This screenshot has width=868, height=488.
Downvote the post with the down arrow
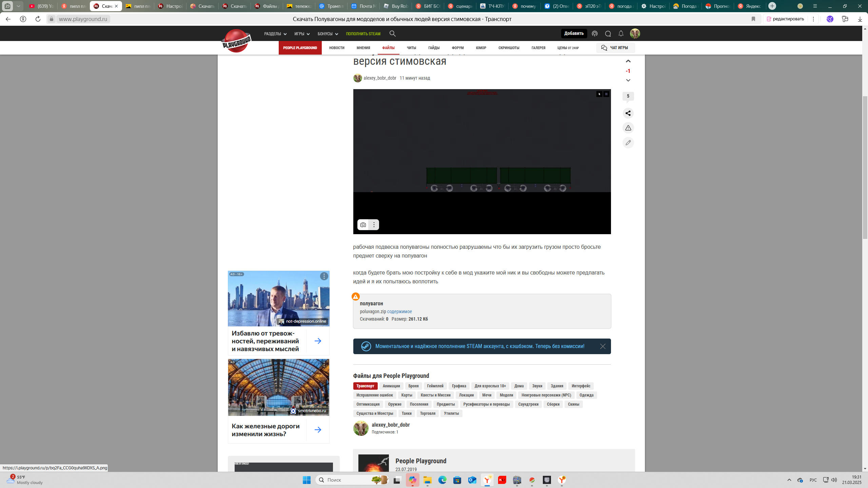click(628, 80)
